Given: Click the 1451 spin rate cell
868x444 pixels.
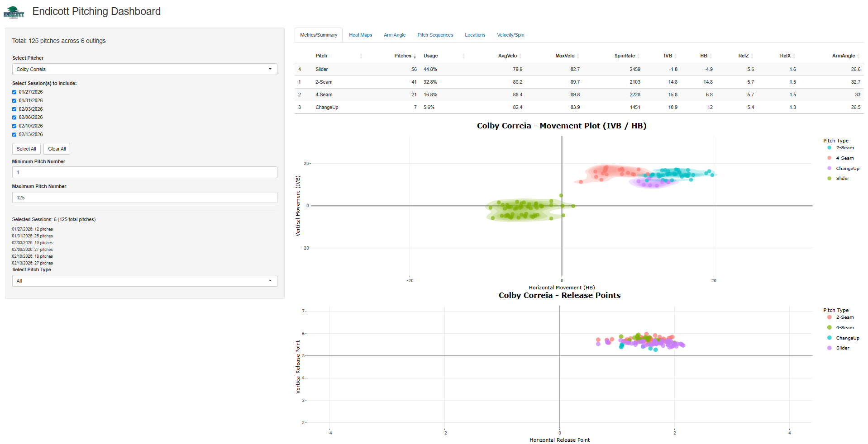Looking at the screenshot, I should [635, 107].
